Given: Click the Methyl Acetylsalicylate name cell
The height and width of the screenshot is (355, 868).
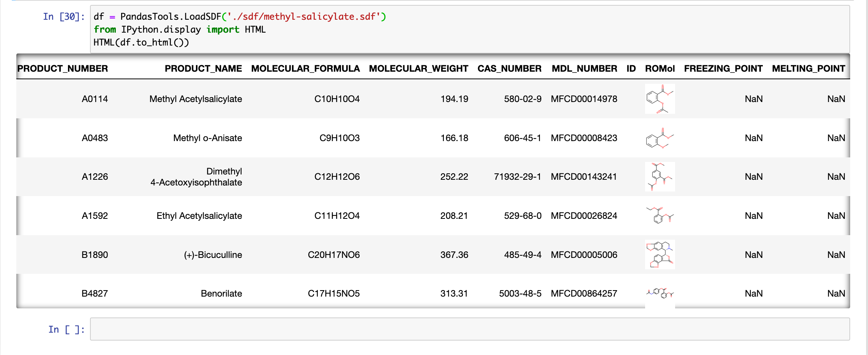Looking at the screenshot, I should tap(196, 99).
